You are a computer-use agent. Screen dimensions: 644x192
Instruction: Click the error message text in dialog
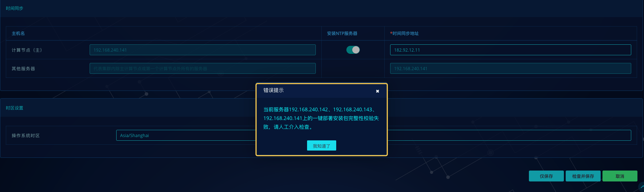pos(321,118)
